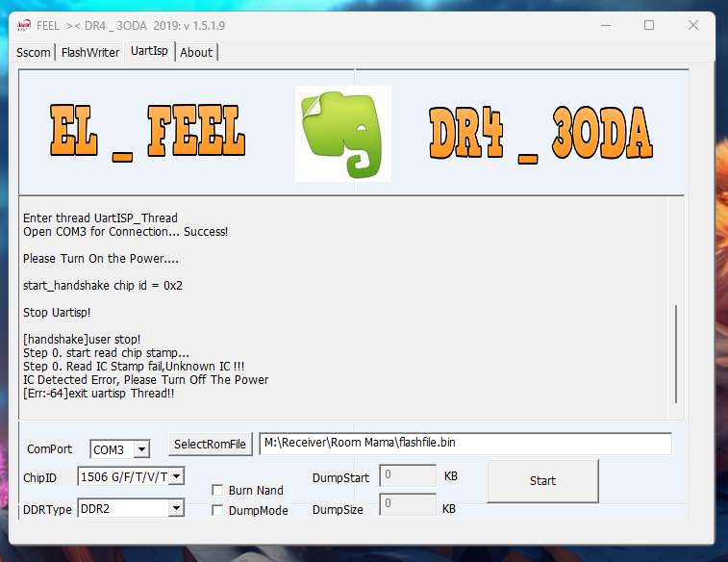Click log line 'Please Turn On the Power....'
The height and width of the screenshot is (562, 728).
point(101,259)
